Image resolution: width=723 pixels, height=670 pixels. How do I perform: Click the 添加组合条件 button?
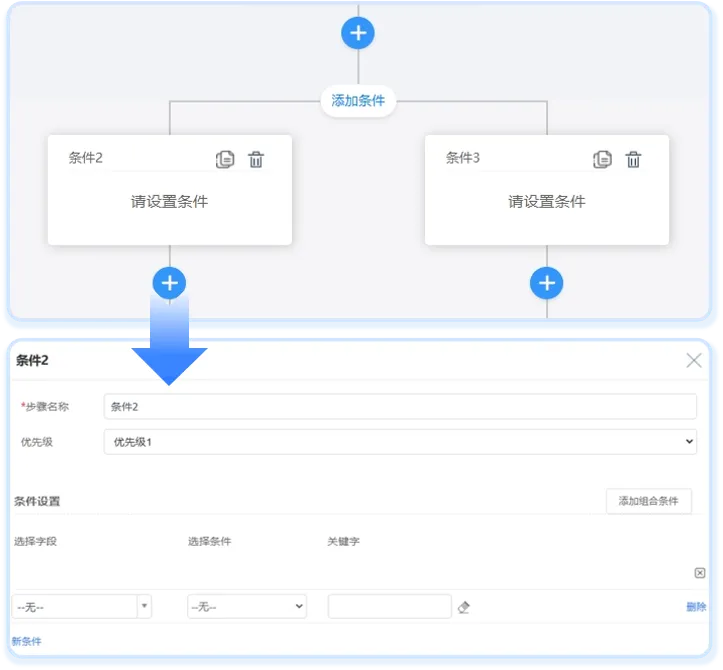[x=648, y=501]
